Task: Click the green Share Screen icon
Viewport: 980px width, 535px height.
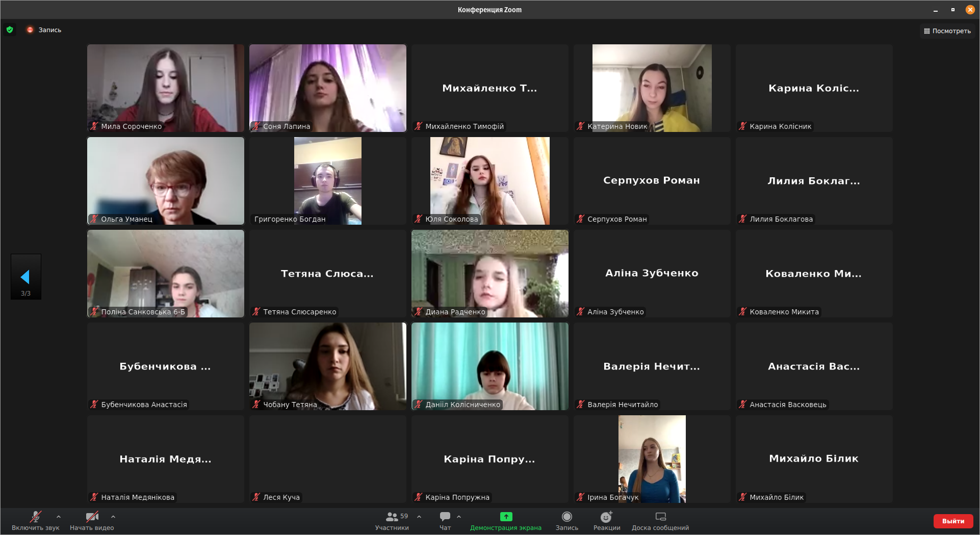Action: tap(506, 517)
